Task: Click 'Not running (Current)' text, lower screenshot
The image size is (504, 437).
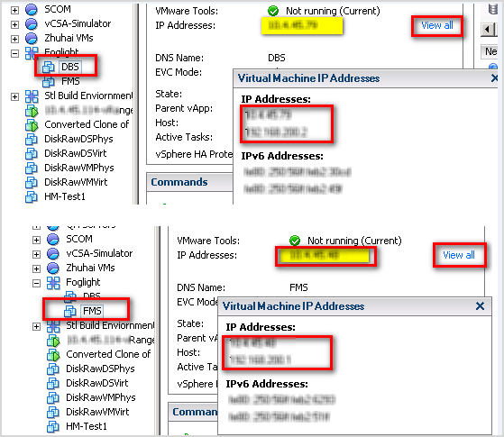Action: click(354, 241)
